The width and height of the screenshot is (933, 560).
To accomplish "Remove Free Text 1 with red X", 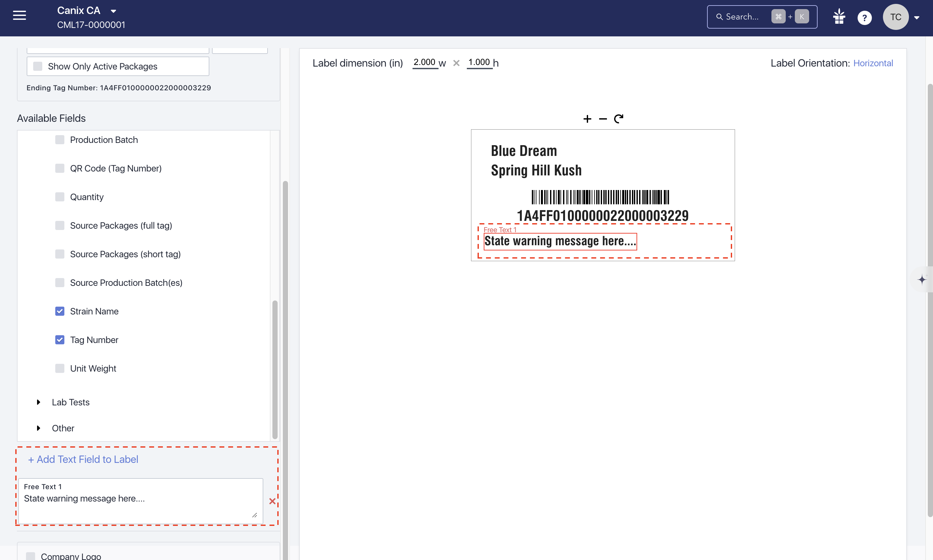I will click(x=272, y=502).
